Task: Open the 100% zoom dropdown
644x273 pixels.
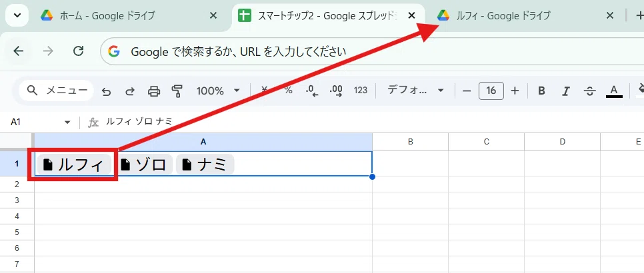Action: (x=218, y=91)
